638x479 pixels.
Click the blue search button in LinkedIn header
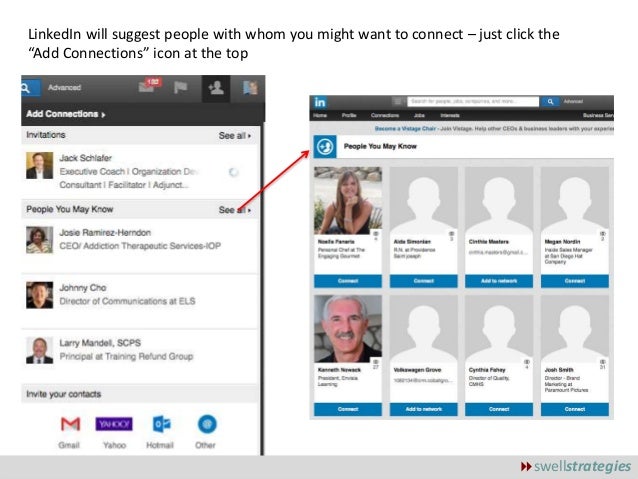550,101
